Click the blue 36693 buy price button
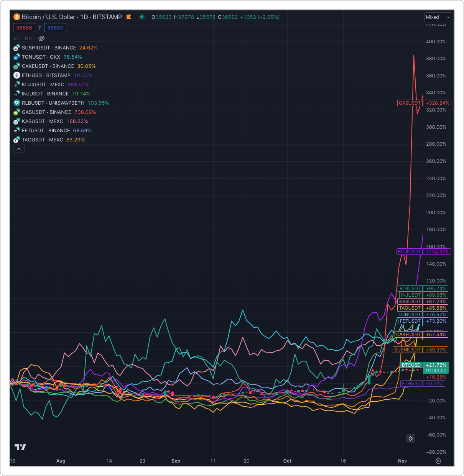The width and height of the screenshot is (464, 476). coord(55,28)
